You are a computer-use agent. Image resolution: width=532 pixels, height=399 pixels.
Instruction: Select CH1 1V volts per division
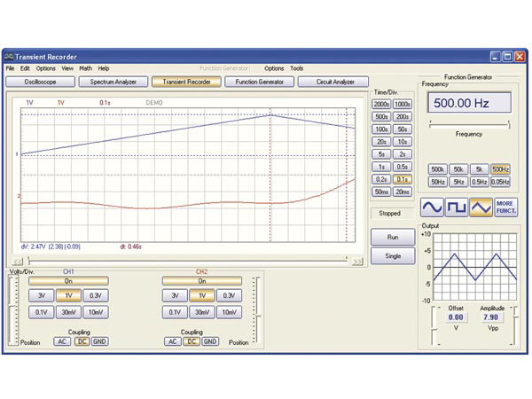click(68, 295)
